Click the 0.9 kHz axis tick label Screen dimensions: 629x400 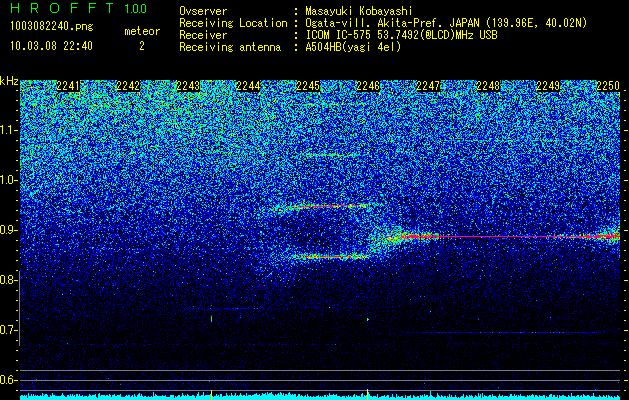[x=9, y=230]
